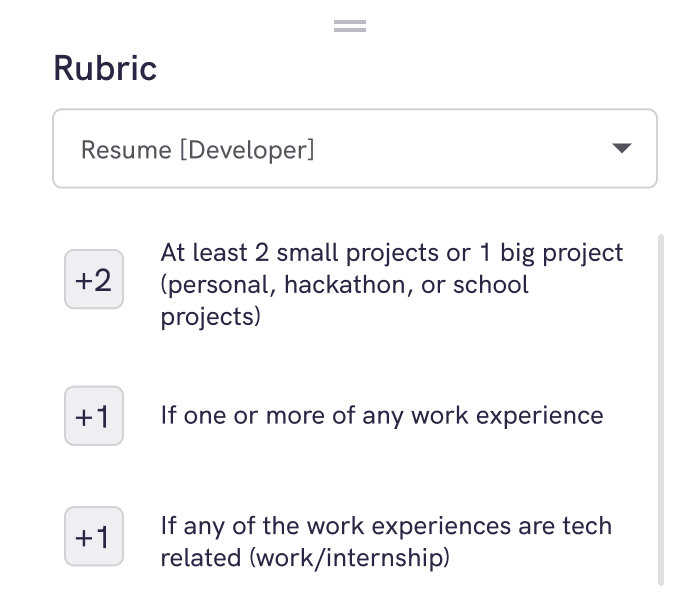Screen dimensions: 700x616
Task: Click 'If one or more of any work experience' text
Action: coord(382,414)
